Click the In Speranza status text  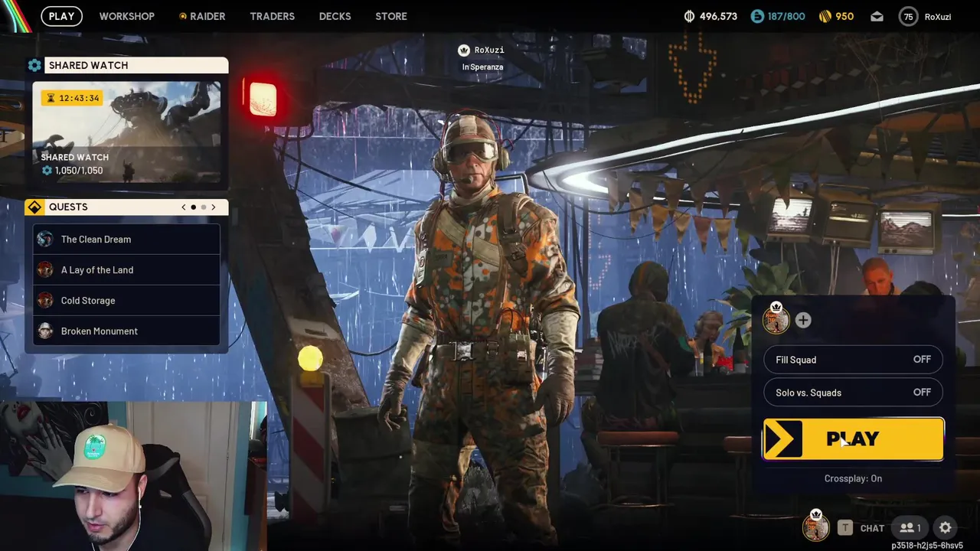(x=482, y=67)
